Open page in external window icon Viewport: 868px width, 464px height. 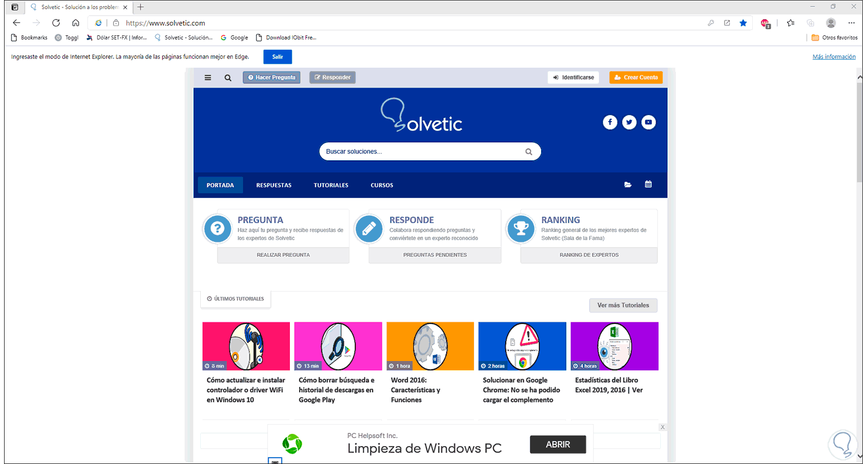pos(727,23)
